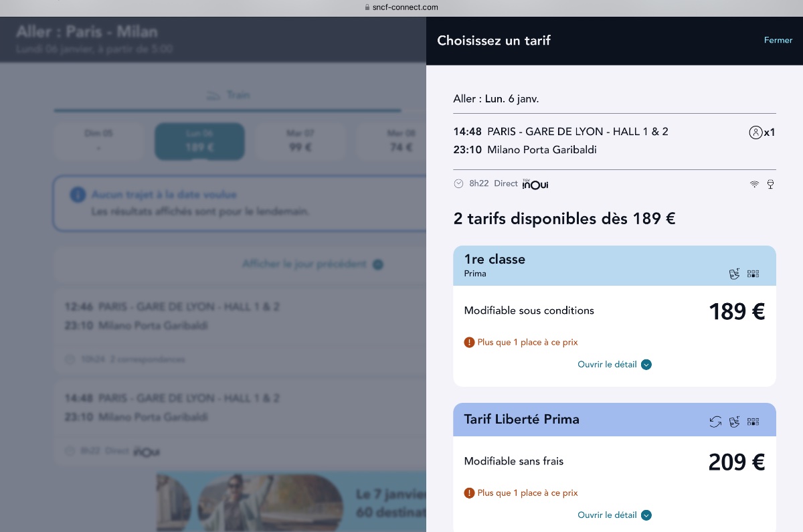Click the exchange arrows icon on Tarif Liberté Prima

(x=715, y=422)
